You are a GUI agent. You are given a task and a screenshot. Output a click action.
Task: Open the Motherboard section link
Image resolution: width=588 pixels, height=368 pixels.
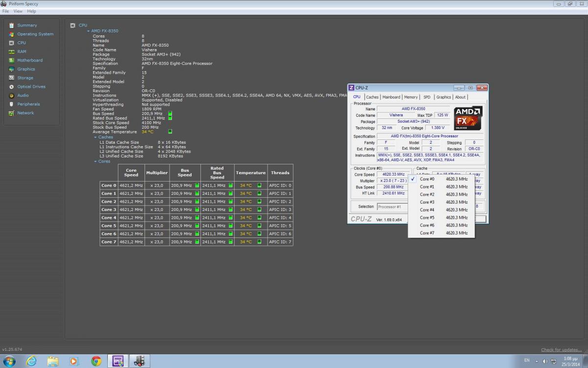(30, 60)
